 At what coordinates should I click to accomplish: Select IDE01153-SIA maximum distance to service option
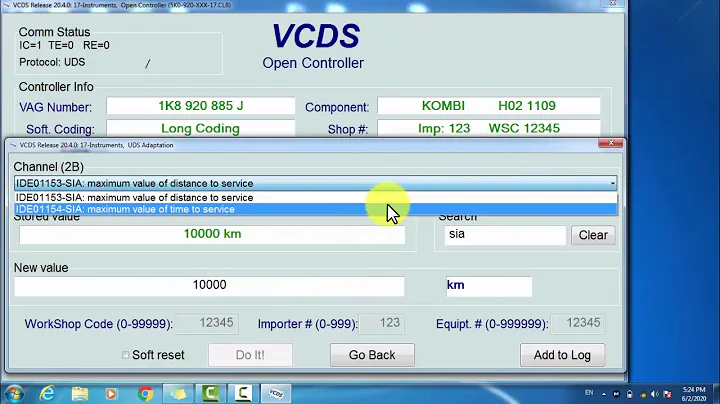pyautogui.click(x=316, y=197)
